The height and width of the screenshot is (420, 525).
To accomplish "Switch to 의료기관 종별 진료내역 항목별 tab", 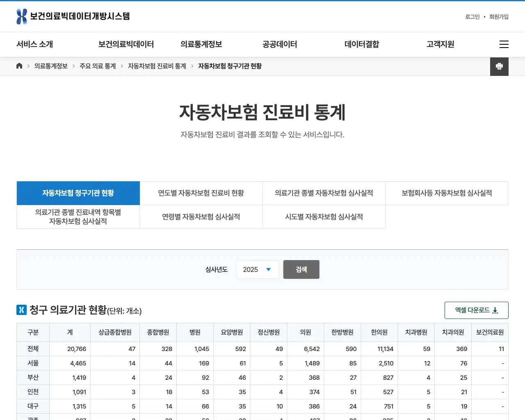I will [x=78, y=217].
